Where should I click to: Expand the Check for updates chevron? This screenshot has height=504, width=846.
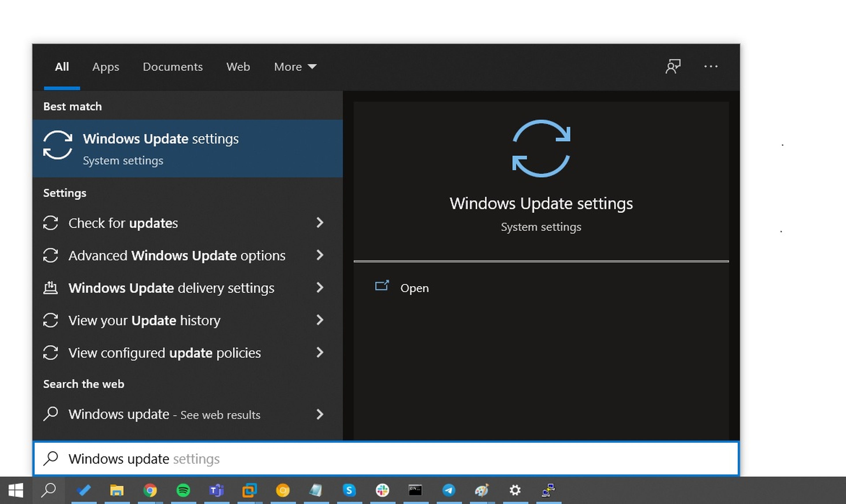[x=319, y=223]
